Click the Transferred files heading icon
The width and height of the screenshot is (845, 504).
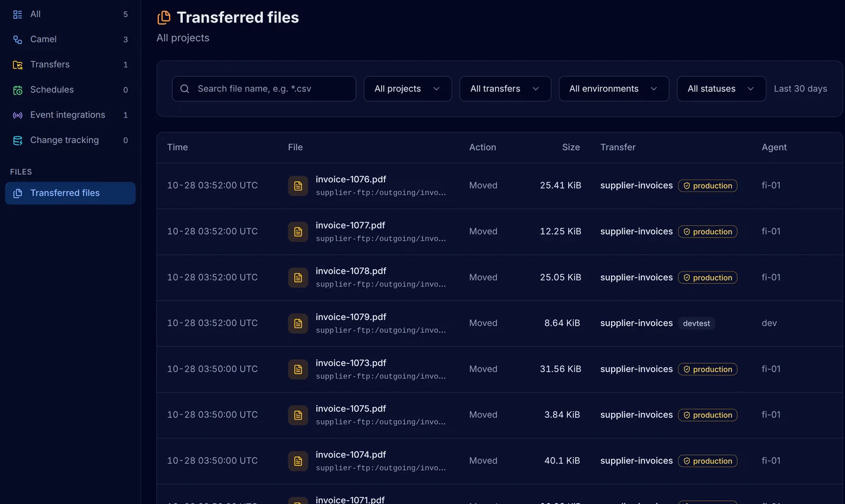click(164, 18)
